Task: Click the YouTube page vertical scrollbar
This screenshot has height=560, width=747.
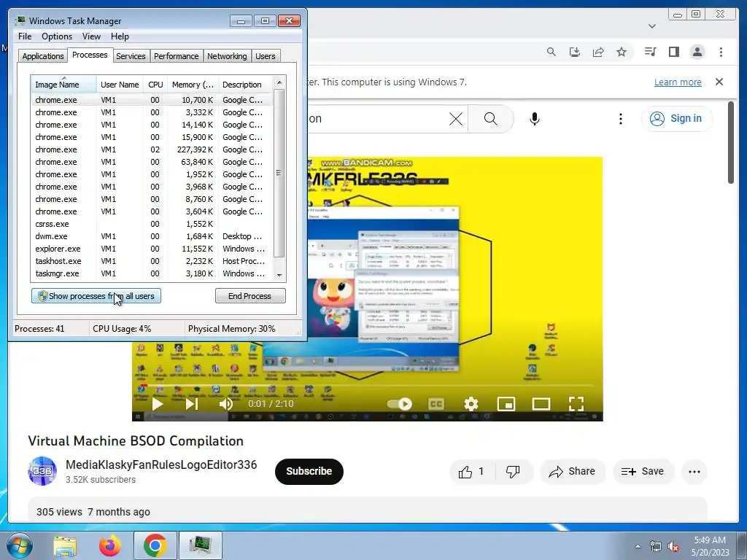Action: click(731, 142)
